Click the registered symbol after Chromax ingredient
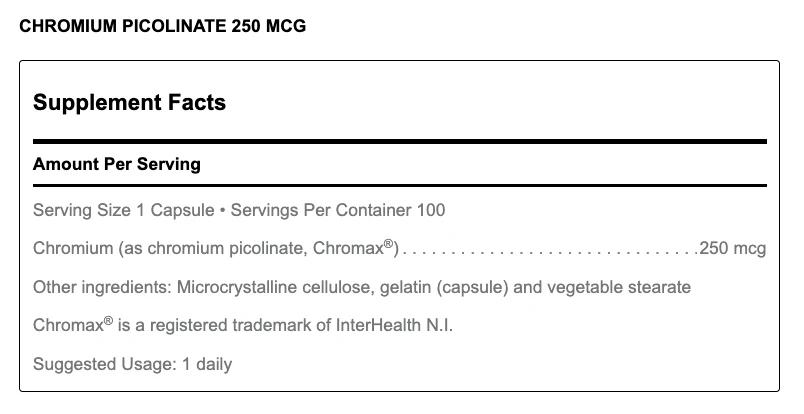Image resolution: width=804 pixels, height=414 pixels. (x=389, y=243)
